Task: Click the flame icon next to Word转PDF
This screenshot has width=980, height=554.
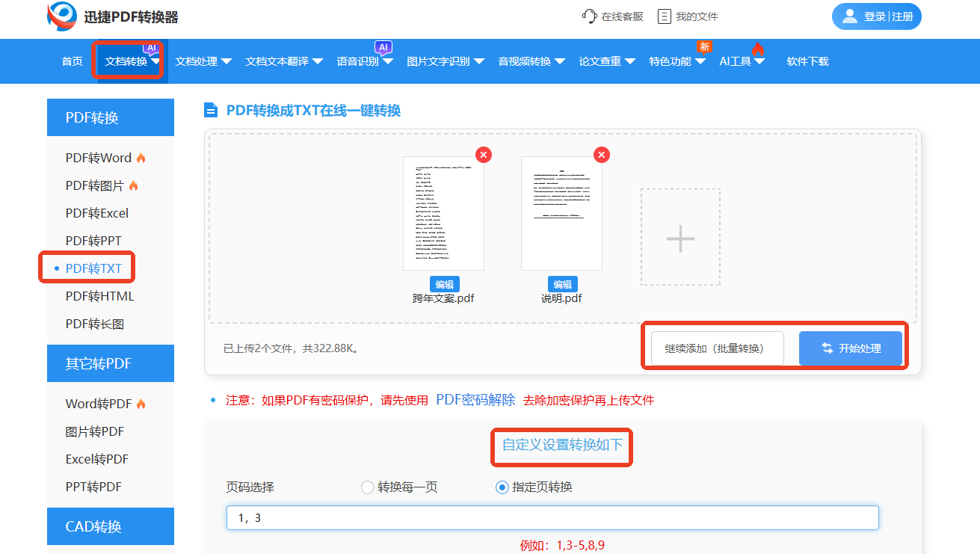Action: (141, 404)
